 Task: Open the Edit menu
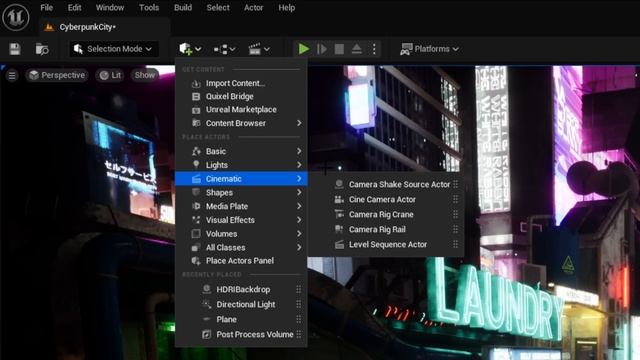click(74, 7)
